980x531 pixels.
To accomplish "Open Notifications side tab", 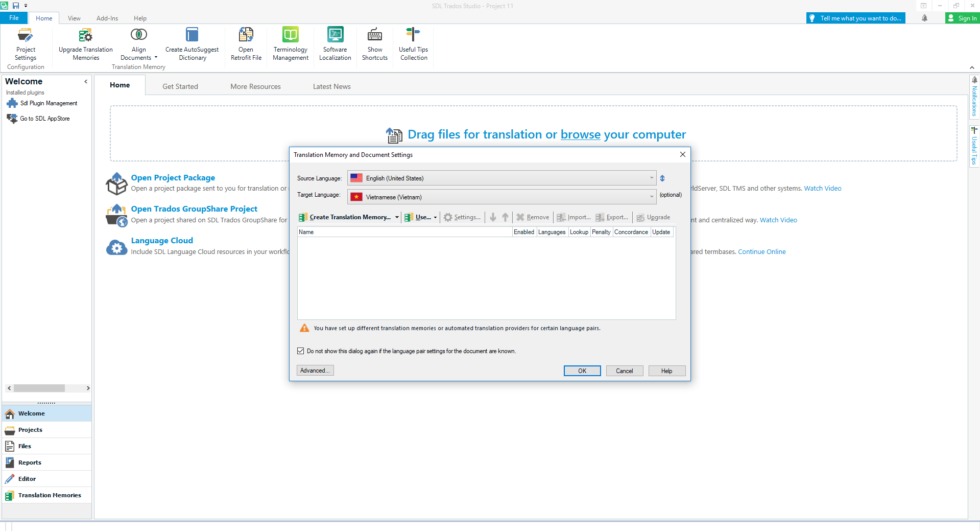I will (x=974, y=96).
